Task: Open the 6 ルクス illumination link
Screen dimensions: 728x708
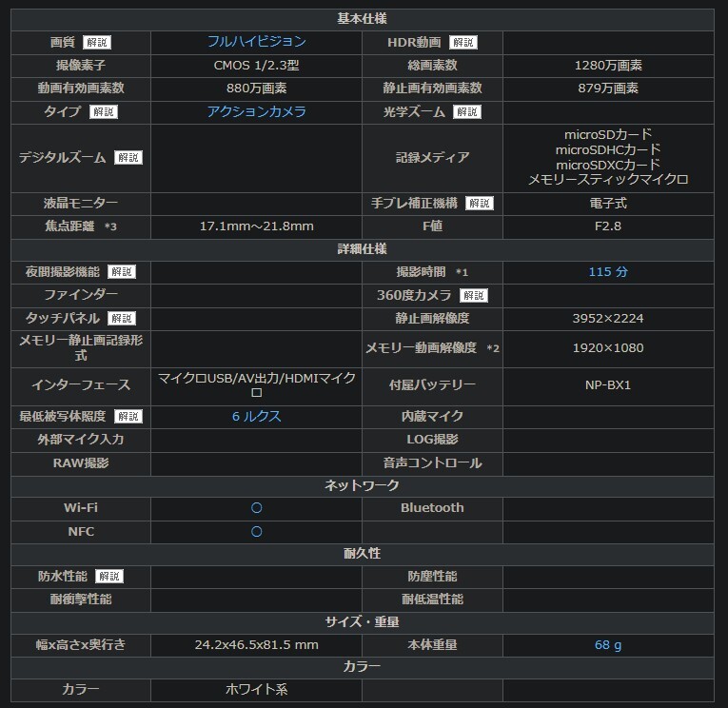Action: tap(256, 416)
